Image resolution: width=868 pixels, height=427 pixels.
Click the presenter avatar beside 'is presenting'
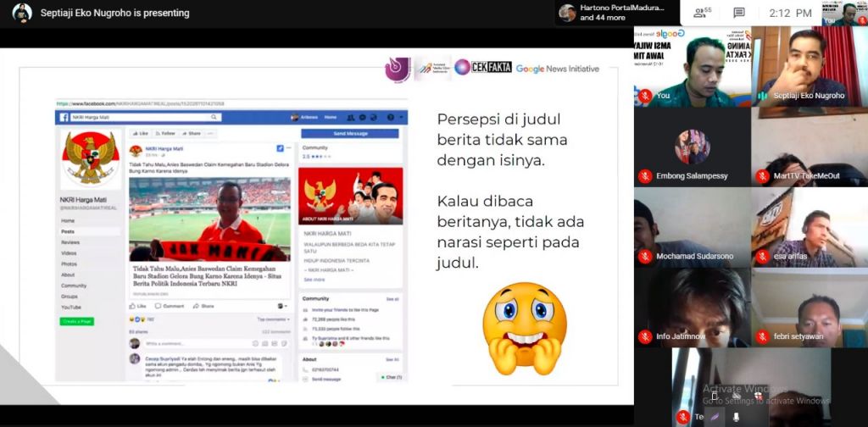pos(22,13)
